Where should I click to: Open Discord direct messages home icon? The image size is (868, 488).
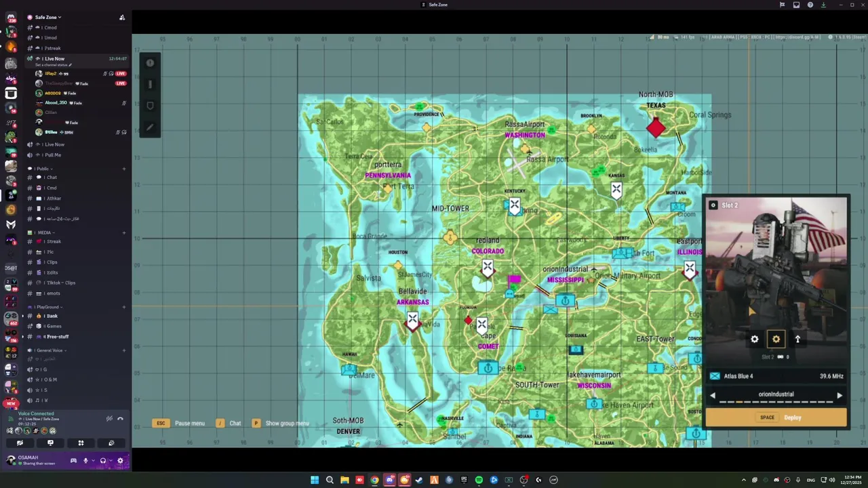tap(11, 17)
